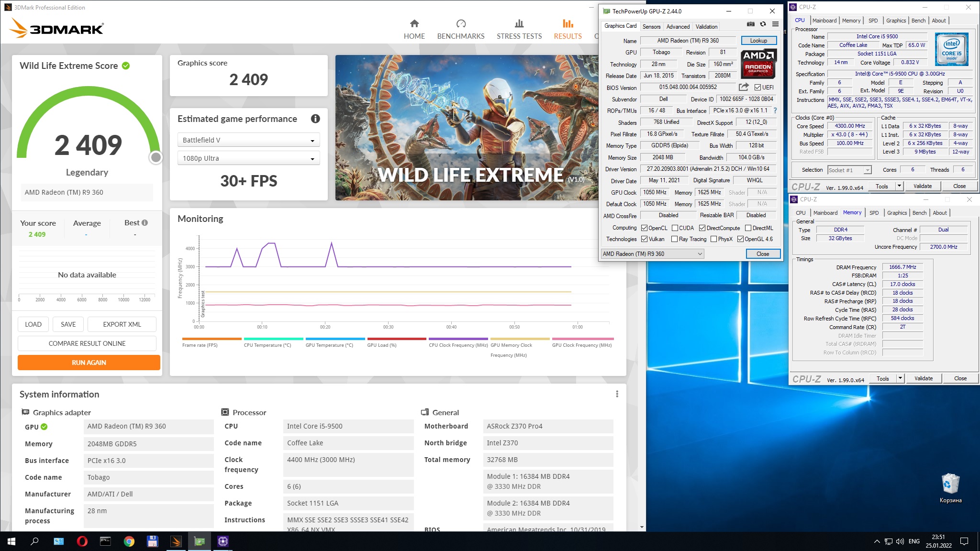Screen dimensions: 980x551
Task: Click Validate in the upper CPU-Z window
Action: pos(922,186)
